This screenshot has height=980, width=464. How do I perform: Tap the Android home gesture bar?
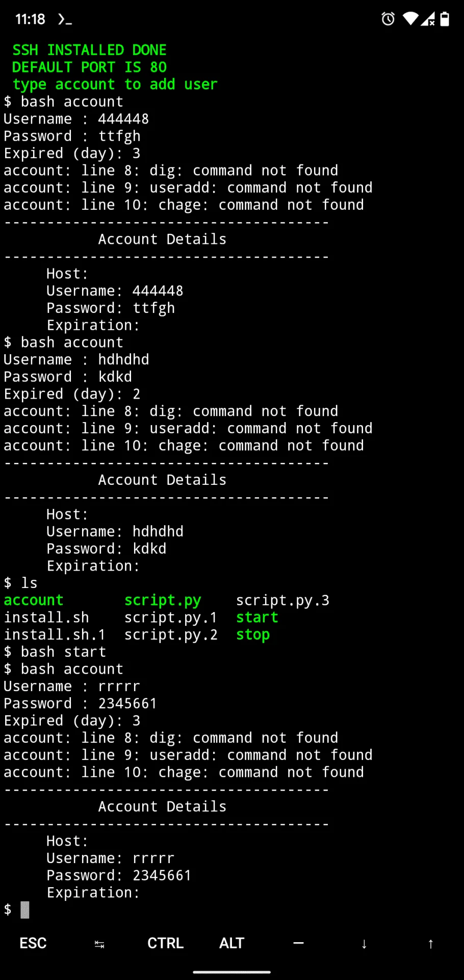[232, 972]
